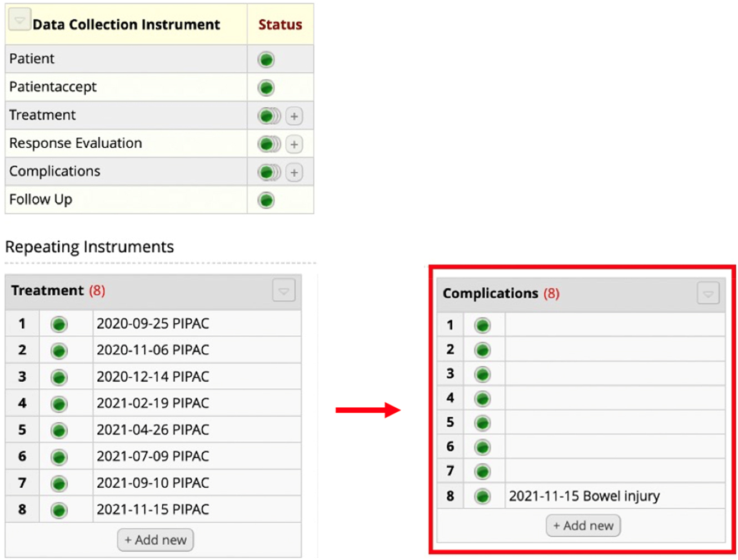Click the status icon for 2021-11-15 Bowel injury

[482, 496]
